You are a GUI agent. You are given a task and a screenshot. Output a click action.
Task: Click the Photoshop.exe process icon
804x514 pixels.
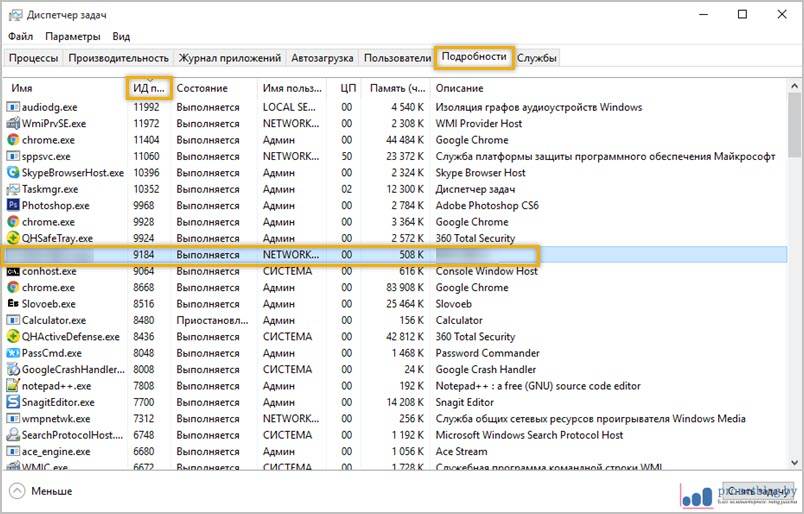click(13, 205)
